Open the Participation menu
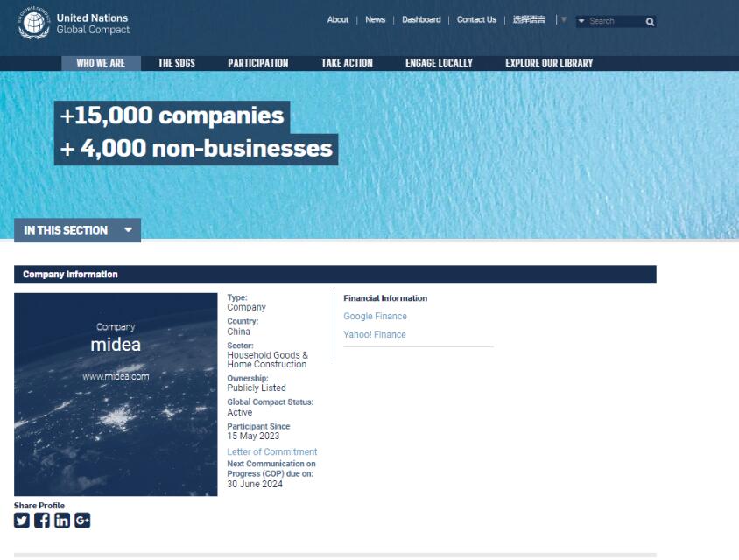The image size is (739, 560). (x=257, y=64)
